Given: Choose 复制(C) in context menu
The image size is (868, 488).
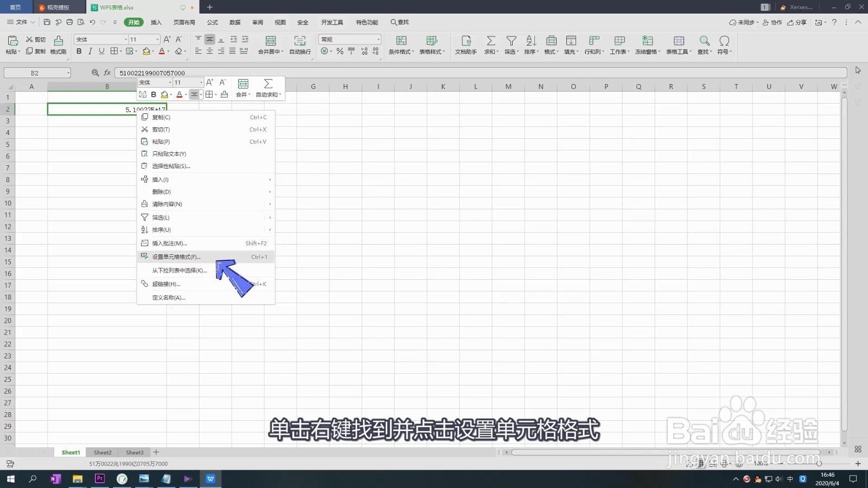Looking at the screenshot, I should click(x=206, y=117).
